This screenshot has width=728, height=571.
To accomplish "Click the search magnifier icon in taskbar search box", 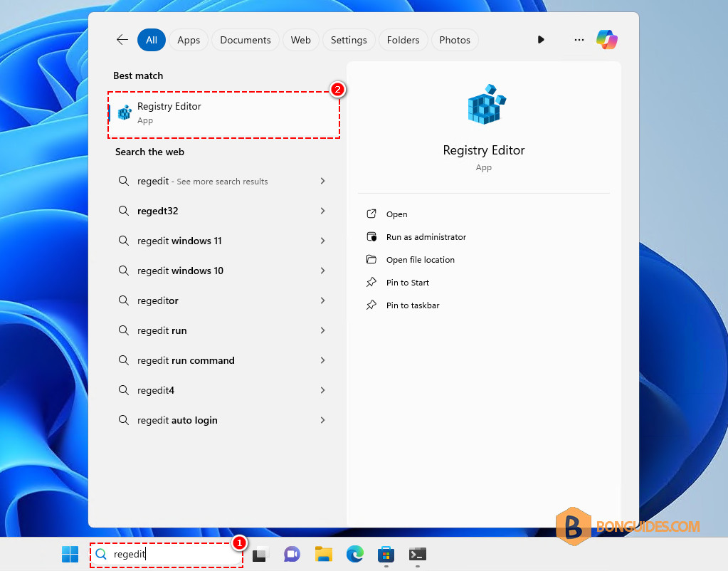I will point(101,554).
